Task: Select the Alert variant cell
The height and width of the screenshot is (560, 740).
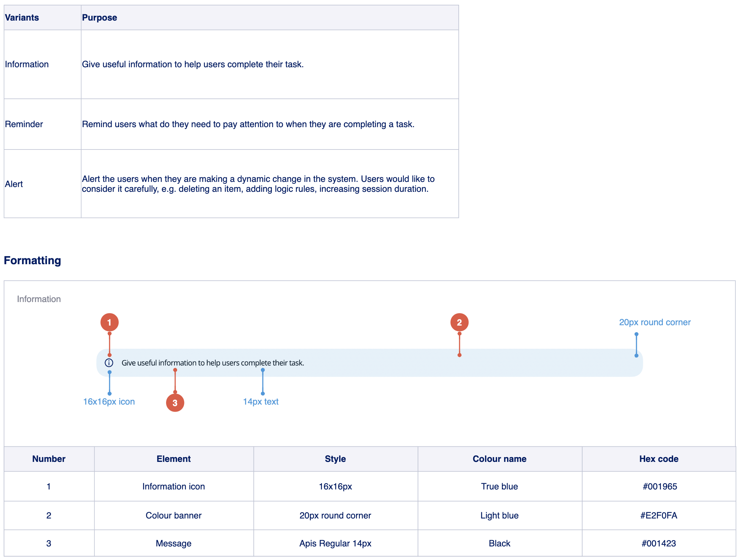Action: [14, 184]
